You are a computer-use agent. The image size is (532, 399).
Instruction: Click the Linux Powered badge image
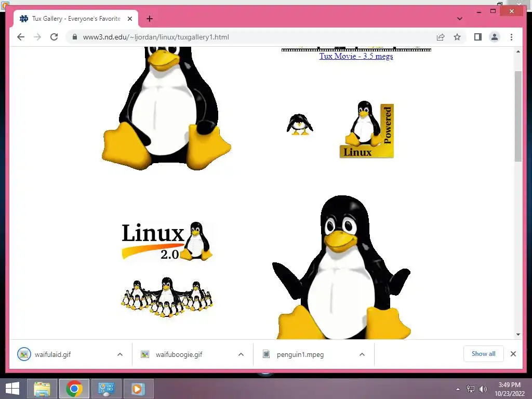click(366, 129)
